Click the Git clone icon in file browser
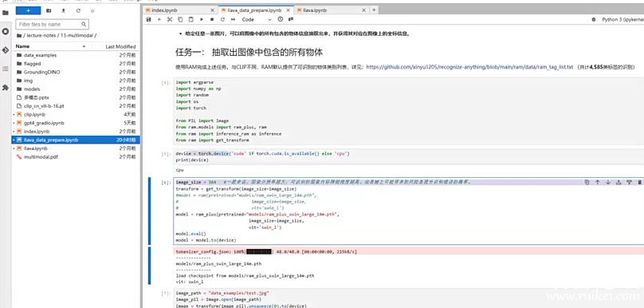The image size is (644, 308). pyautogui.click(x=92, y=10)
